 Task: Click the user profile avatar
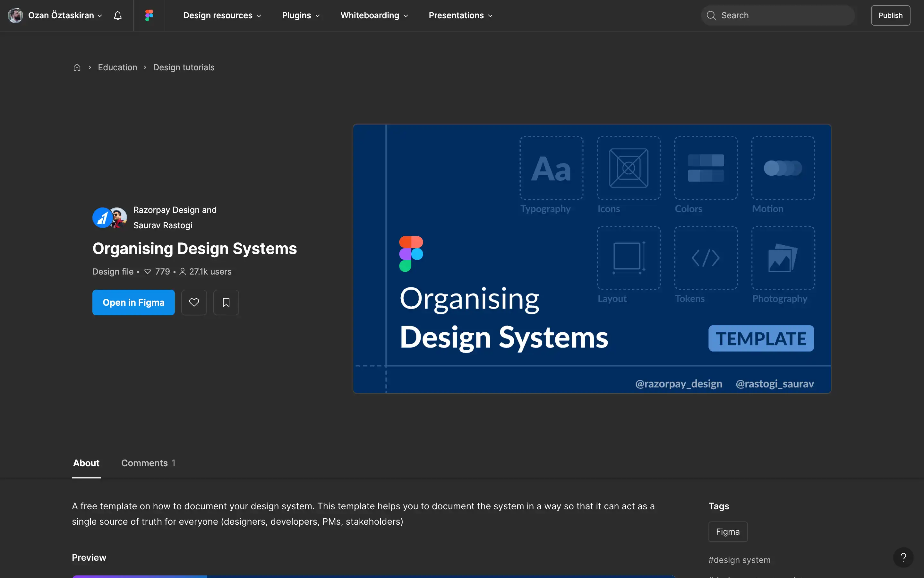[15, 15]
